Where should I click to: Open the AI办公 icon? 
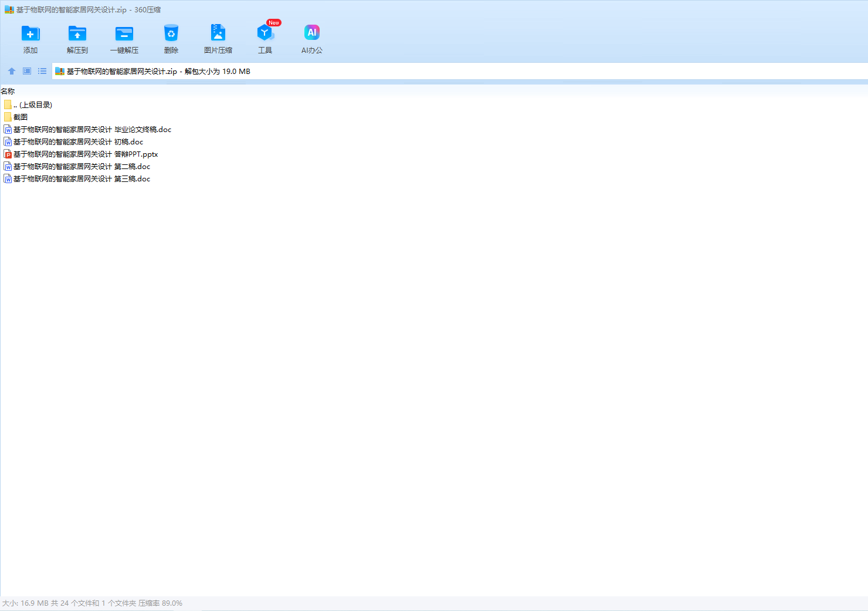point(312,32)
